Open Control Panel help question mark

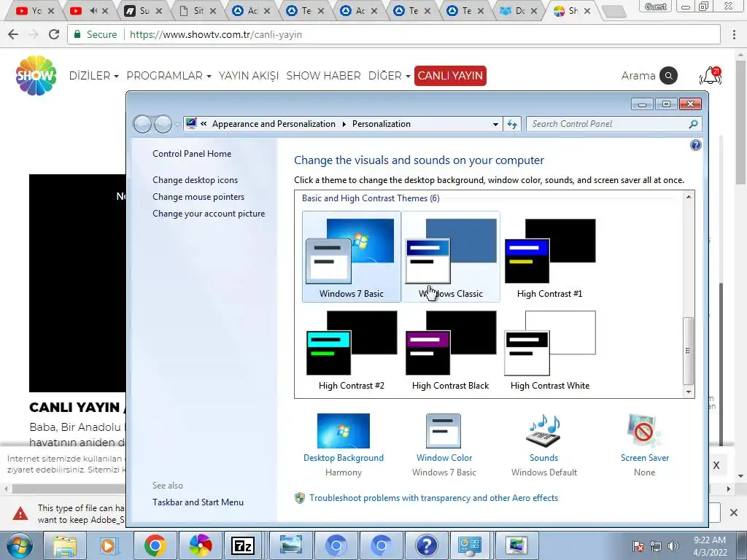(695, 145)
